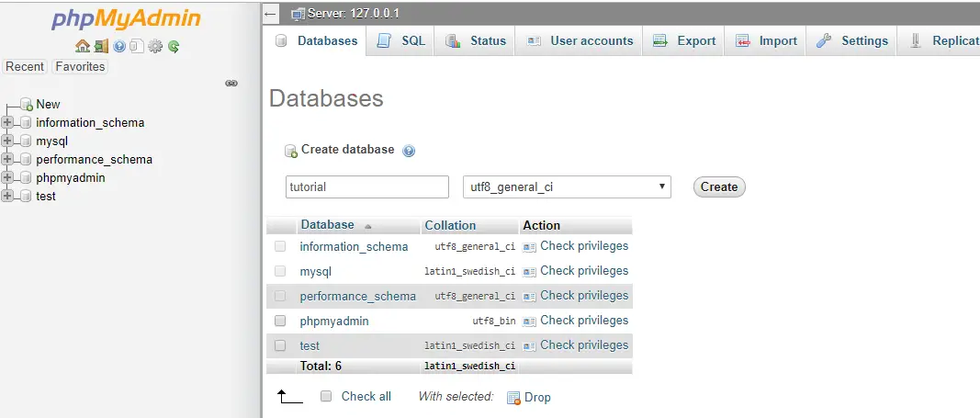Click the left arrow collapse panel icon
Screen dimensions: 980x418
[270, 13]
